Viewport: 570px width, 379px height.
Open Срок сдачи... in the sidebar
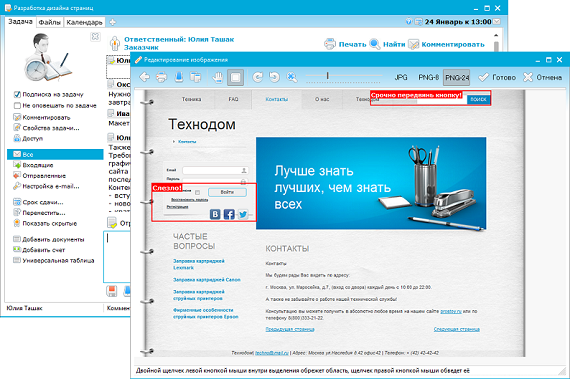pyautogui.click(x=38, y=202)
